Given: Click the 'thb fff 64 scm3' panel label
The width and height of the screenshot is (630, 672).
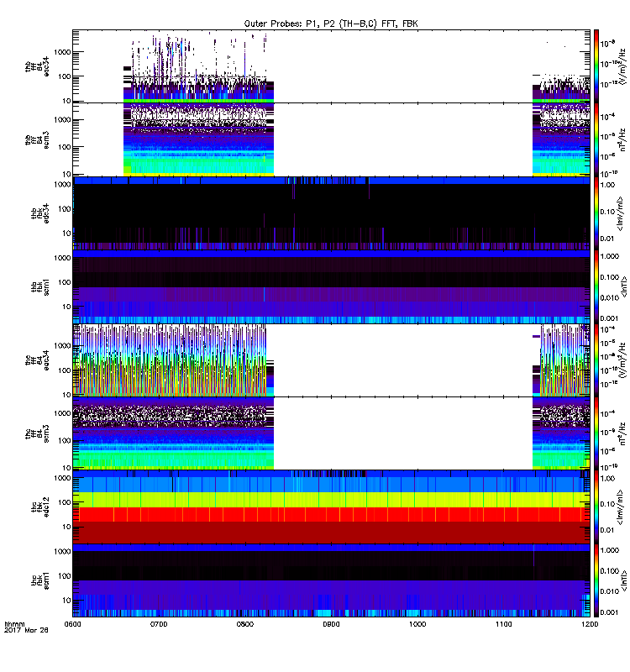Looking at the screenshot, I should (37, 139).
